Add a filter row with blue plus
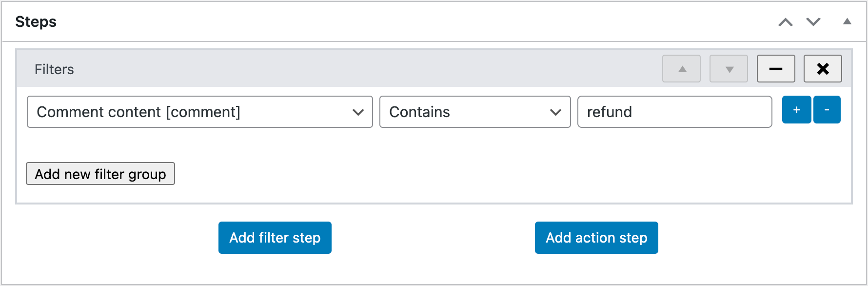Viewport: 868px width, 286px height. 796,110
